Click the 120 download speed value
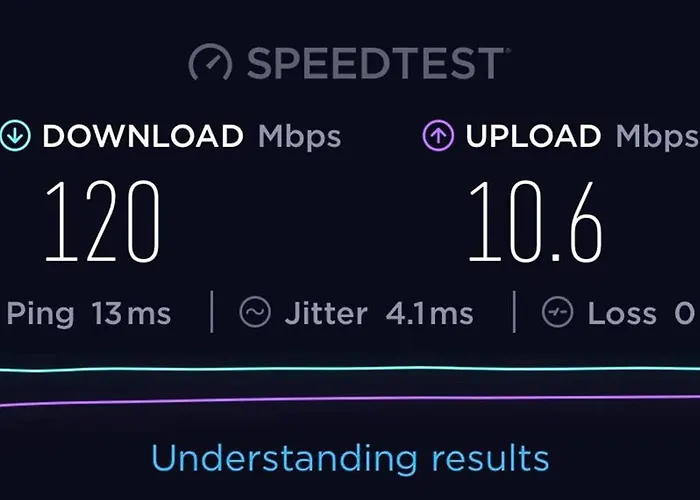This screenshot has height=500, width=700. coord(102,221)
